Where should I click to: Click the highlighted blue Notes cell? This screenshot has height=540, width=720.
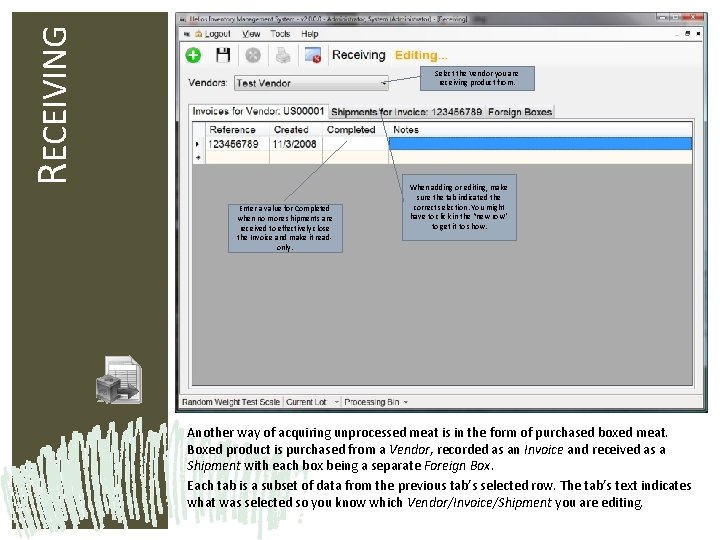click(540, 144)
